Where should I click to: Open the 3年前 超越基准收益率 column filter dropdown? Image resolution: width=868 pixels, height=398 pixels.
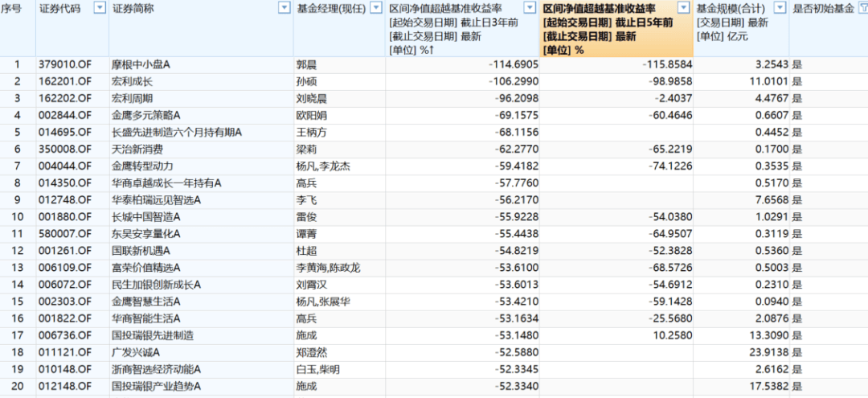click(530, 8)
